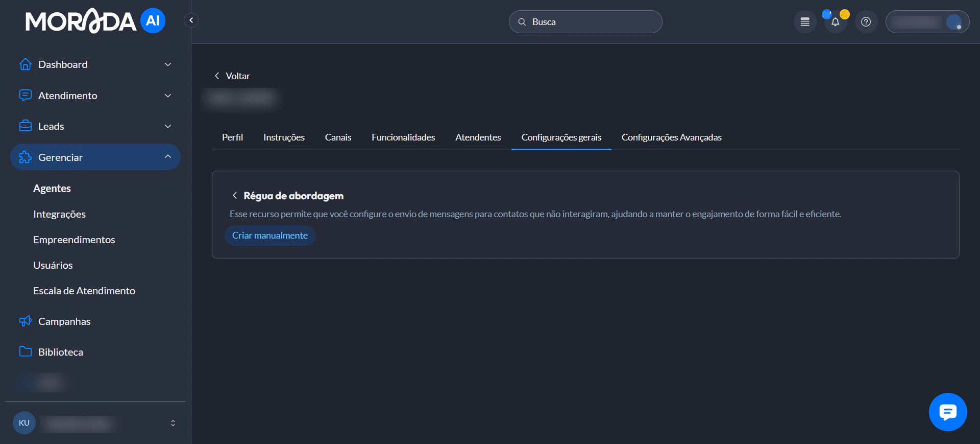Screen dimensions: 980x444
Task: Click the Gerenciar puzzle icon
Action: tap(25, 157)
